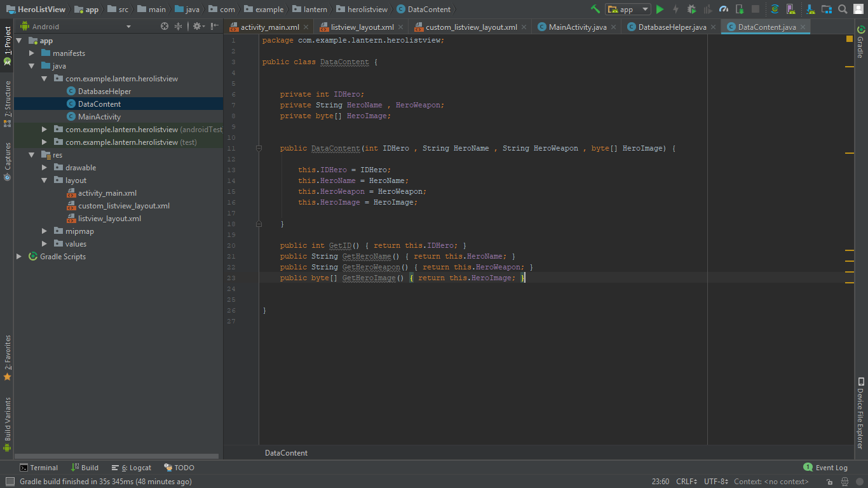This screenshot has width=868, height=488.
Task: Expand the Gradle Scripts node
Action: 19,257
